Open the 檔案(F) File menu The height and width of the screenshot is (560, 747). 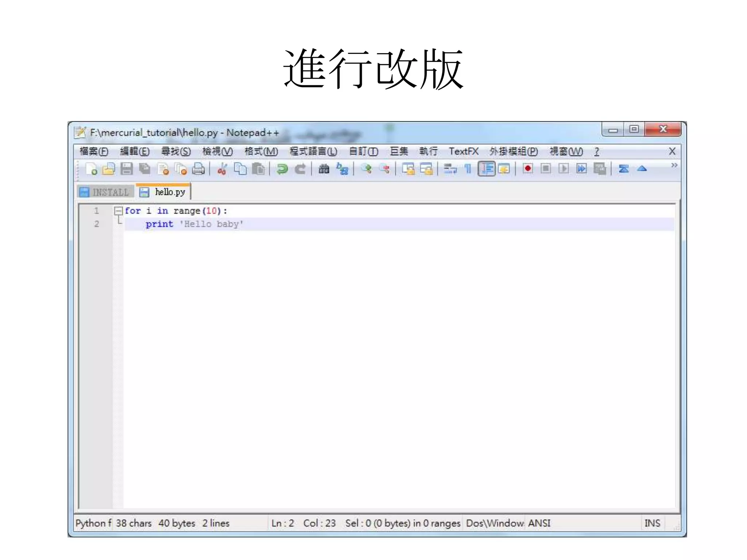(94, 151)
